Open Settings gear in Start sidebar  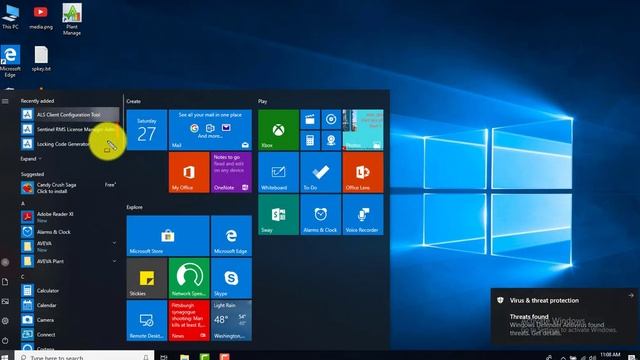click(x=5, y=321)
